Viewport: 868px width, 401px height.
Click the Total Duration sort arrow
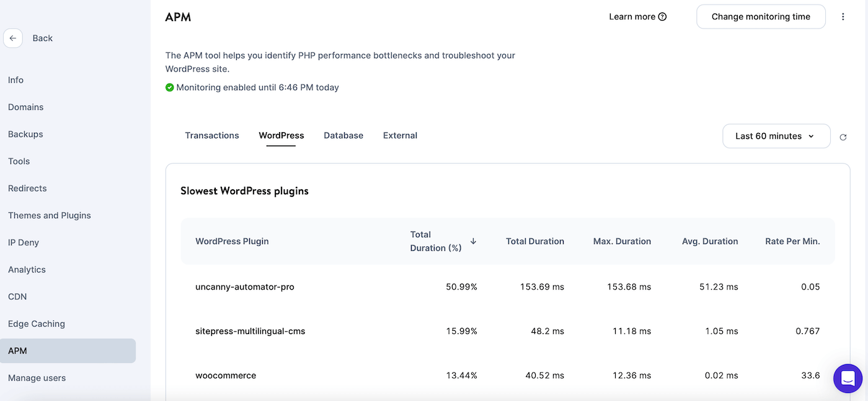pos(473,241)
